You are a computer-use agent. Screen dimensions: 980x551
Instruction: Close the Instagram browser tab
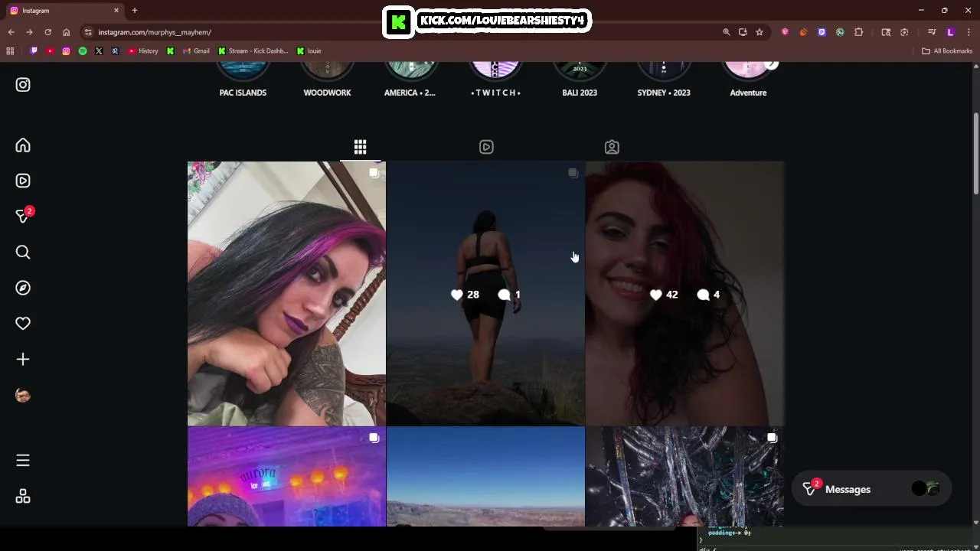pos(116,11)
